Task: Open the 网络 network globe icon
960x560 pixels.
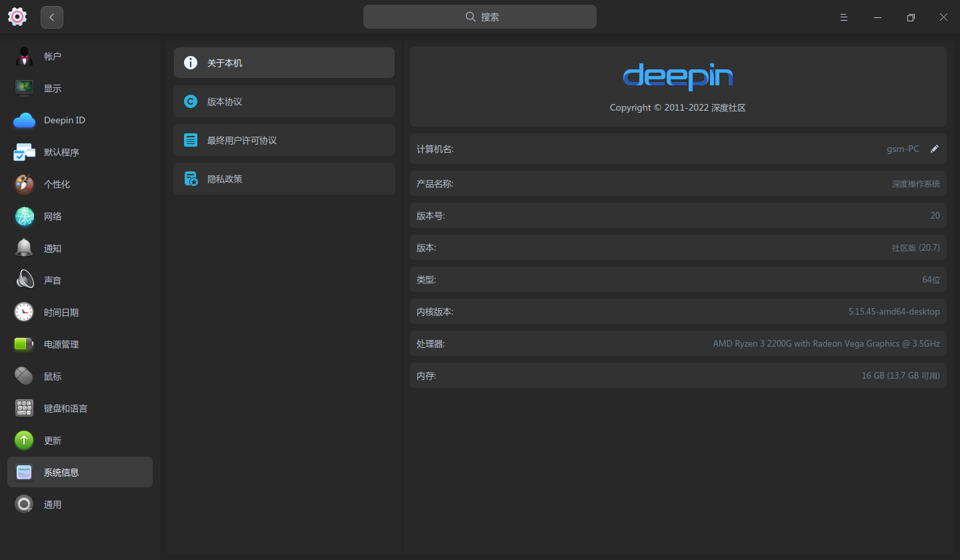Action: click(25, 216)
